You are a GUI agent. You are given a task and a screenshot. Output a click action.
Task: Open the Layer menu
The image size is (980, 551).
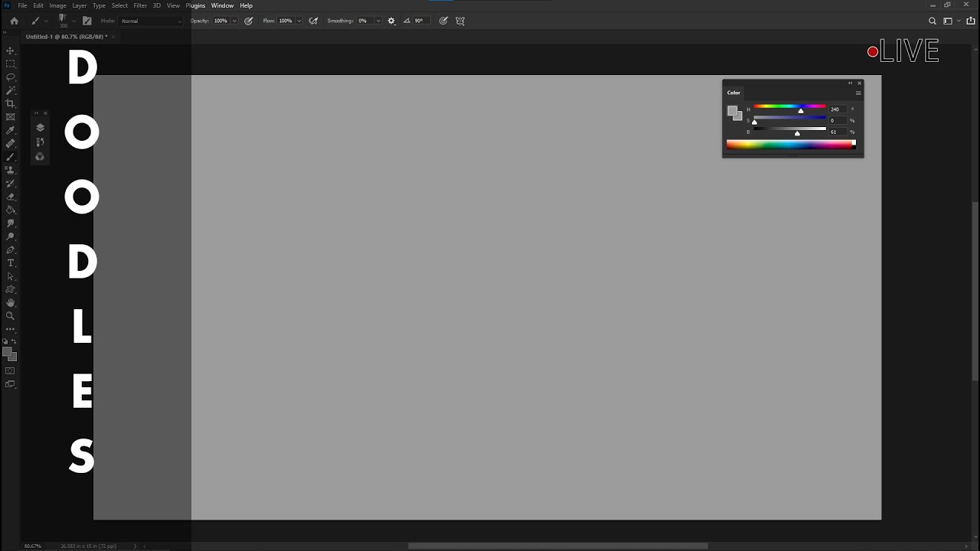pyautogui.click(x=80, y=5)
